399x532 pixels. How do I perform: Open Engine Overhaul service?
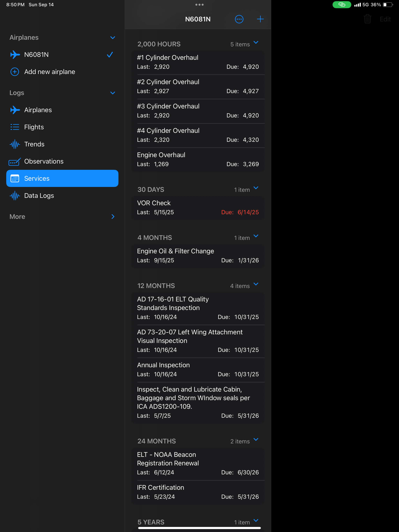click(x=198, y=160)
